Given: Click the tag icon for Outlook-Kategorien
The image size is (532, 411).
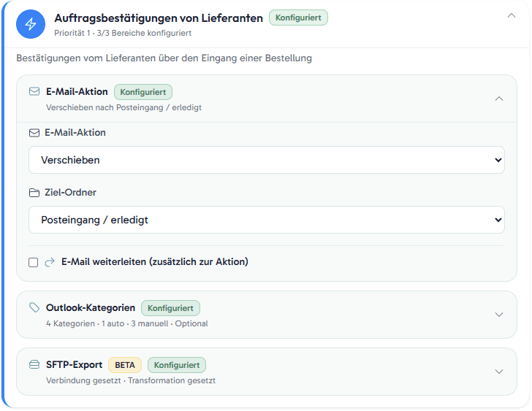Looking at the screenshot, I should coord(34,307).
